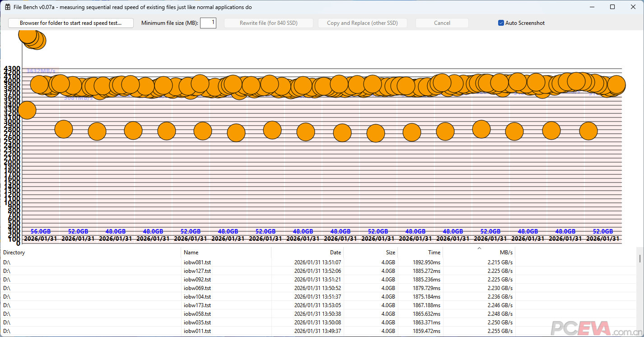This screenshot has height=337, width=644.
Task: Select the iobw127.tst file row
Action: [197, 271]
